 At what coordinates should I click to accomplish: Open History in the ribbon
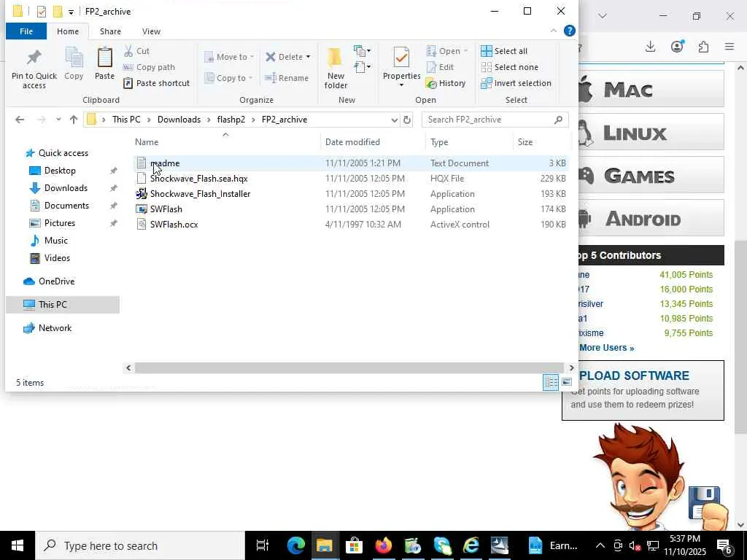pos(446,83)
